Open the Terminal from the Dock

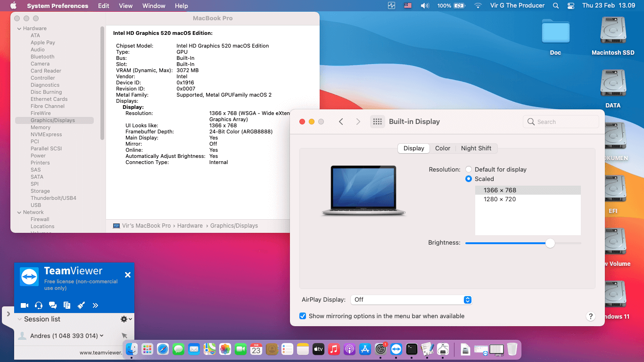pyautogui.click(x=412, y=349)
